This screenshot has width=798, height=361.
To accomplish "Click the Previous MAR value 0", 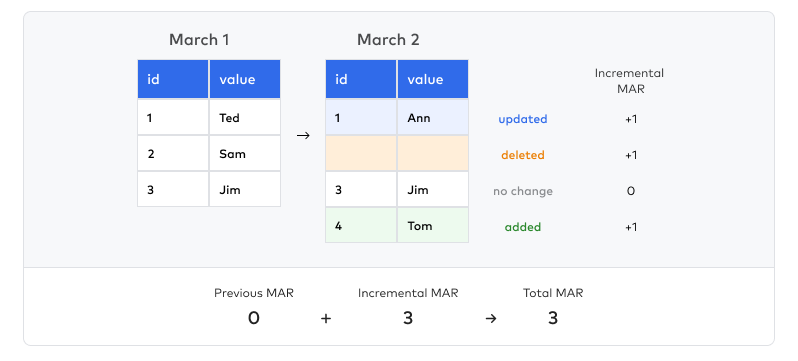I will click(253, 319).
